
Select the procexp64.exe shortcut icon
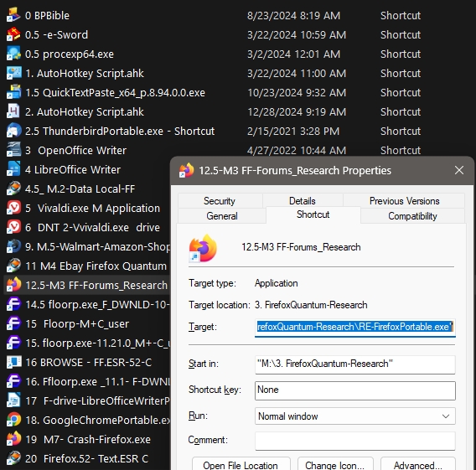[13, 54]
